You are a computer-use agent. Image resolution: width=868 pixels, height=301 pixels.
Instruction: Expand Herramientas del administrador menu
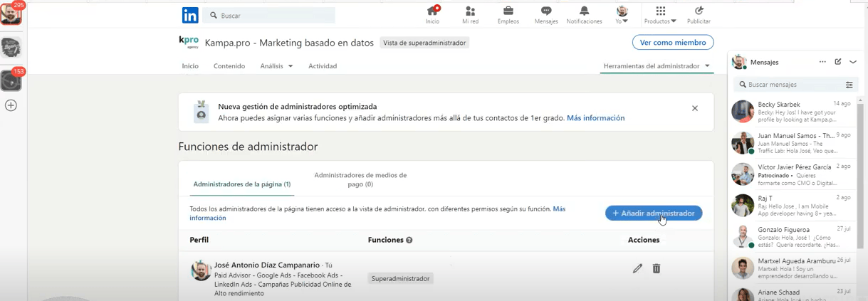657,66
